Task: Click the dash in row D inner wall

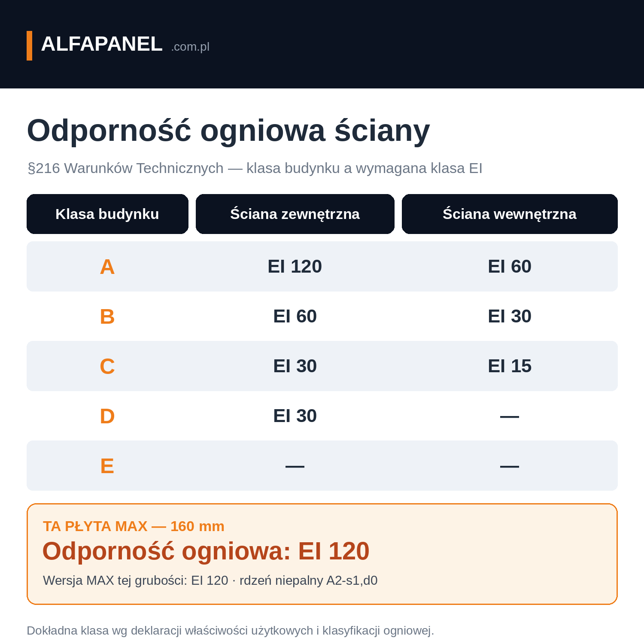Action: click(x=510, y=416)
